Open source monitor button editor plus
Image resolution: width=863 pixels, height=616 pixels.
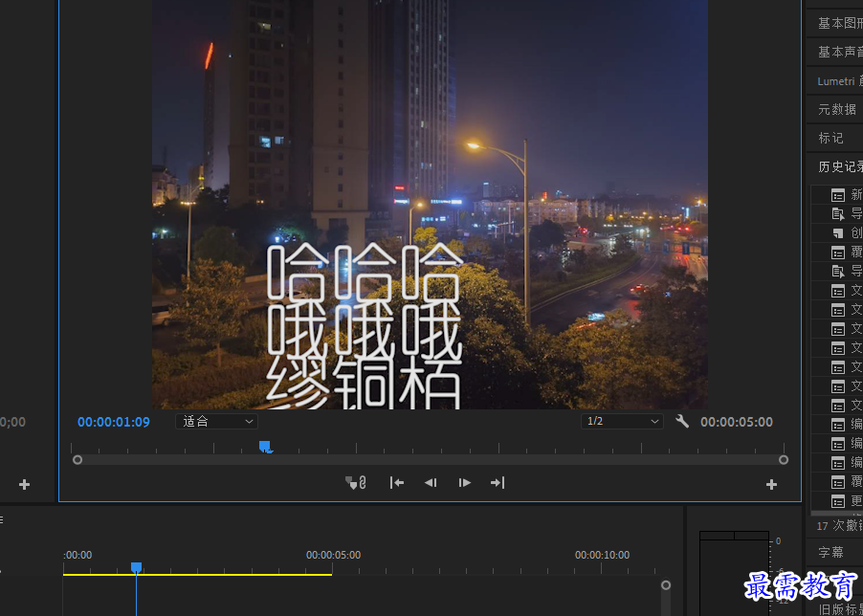(x=24, y=485)
